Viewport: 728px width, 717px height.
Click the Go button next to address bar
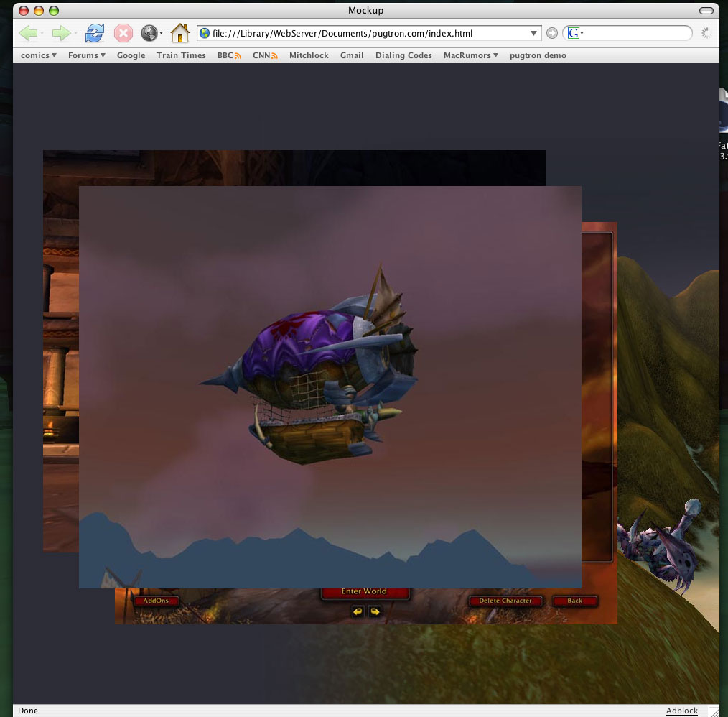[x=551, y=33]
